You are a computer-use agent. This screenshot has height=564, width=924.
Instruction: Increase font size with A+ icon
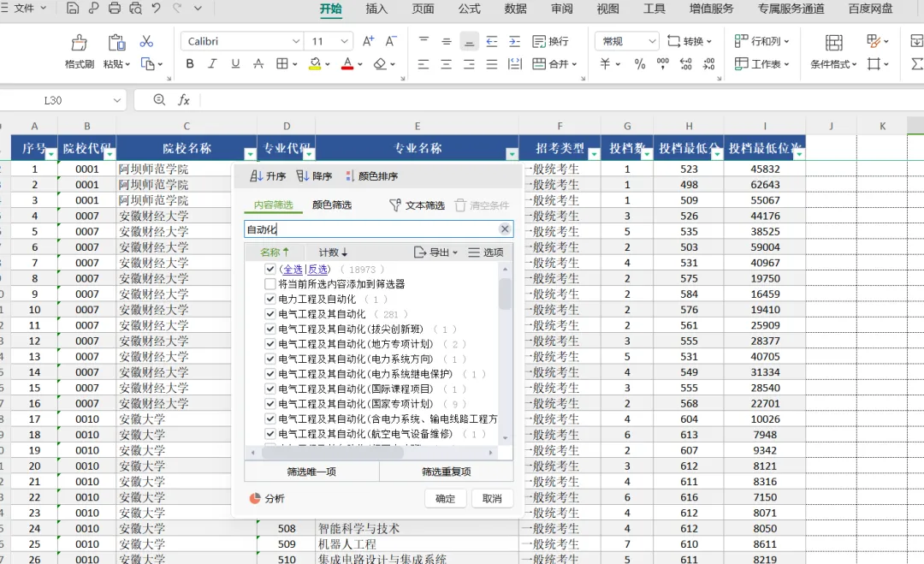pos(368,41)
